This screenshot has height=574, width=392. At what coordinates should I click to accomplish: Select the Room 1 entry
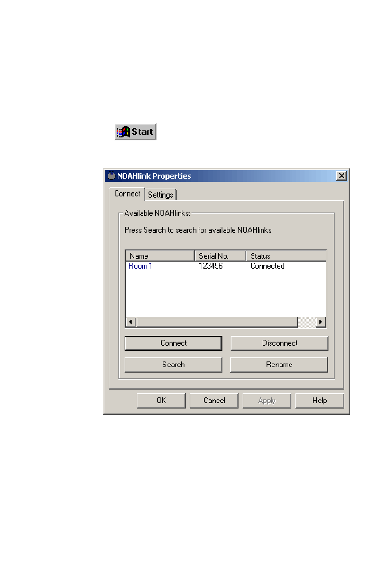(x=140, y=266)
